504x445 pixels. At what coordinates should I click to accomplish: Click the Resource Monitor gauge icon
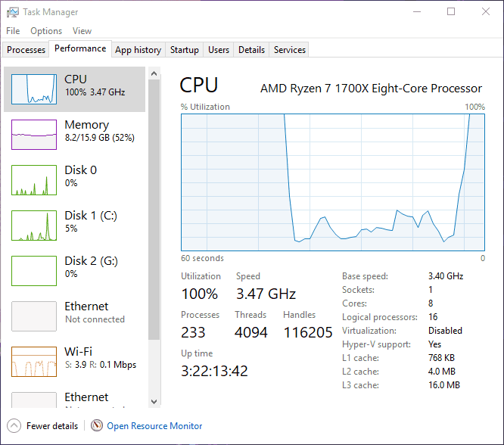coord(96,426)
